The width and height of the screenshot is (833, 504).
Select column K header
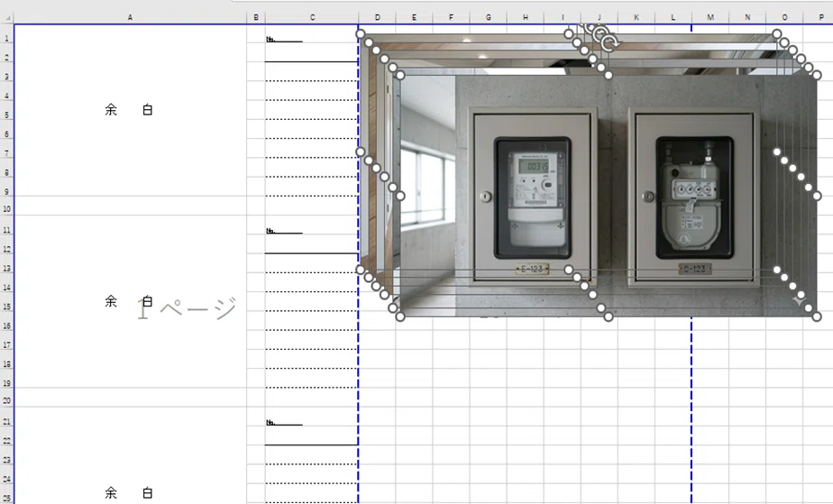click(636, 17)
